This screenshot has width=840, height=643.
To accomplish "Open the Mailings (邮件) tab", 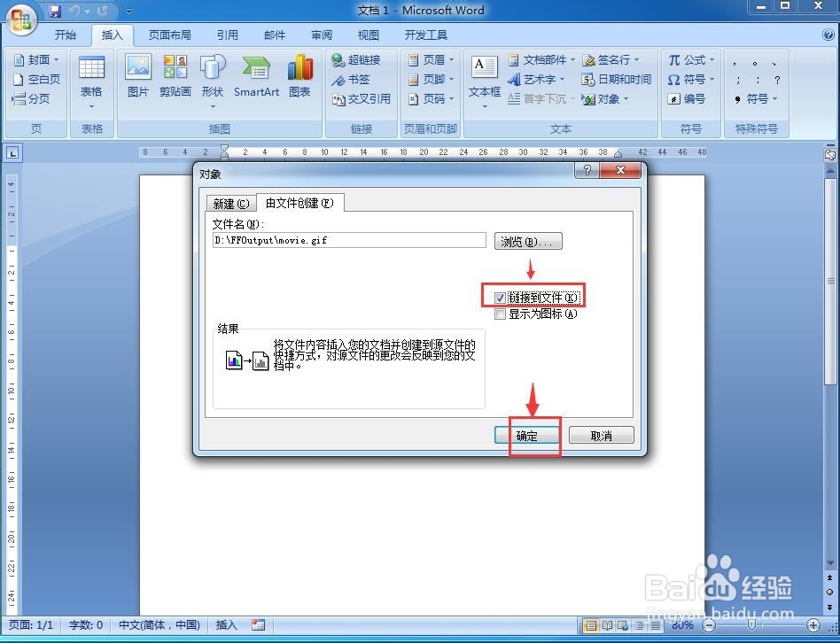I will click(x=275, y=35).
